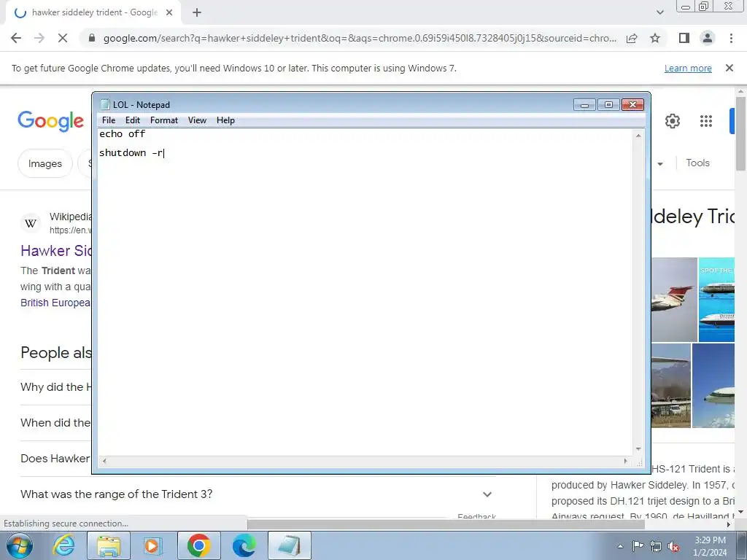The image size is (747, 560).
Task: Click the Chrome address bar URL
Action: point(360,38)
